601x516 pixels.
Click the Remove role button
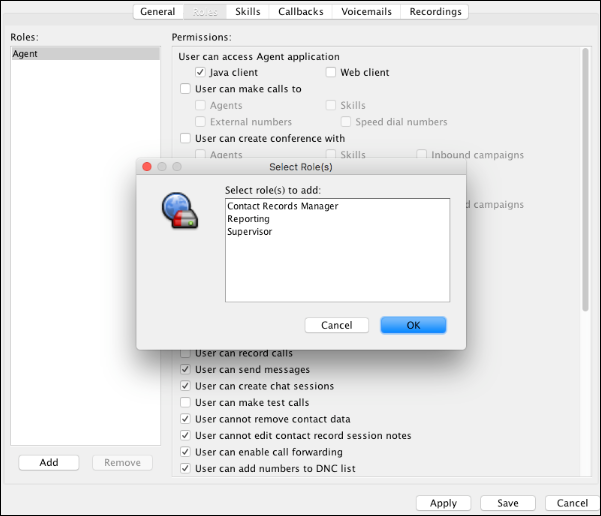pos(122,462)
